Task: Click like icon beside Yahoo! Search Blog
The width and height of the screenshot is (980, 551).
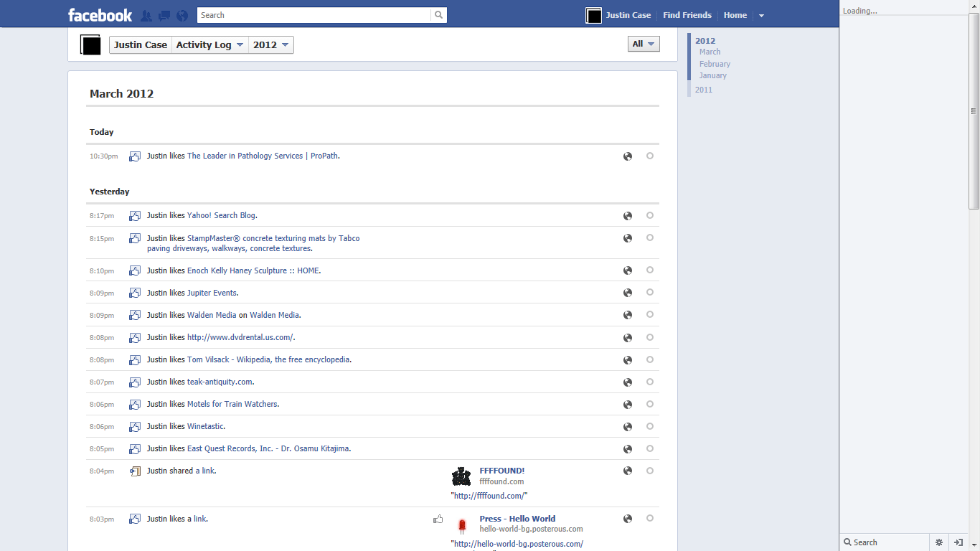Action: coord(134,216)
